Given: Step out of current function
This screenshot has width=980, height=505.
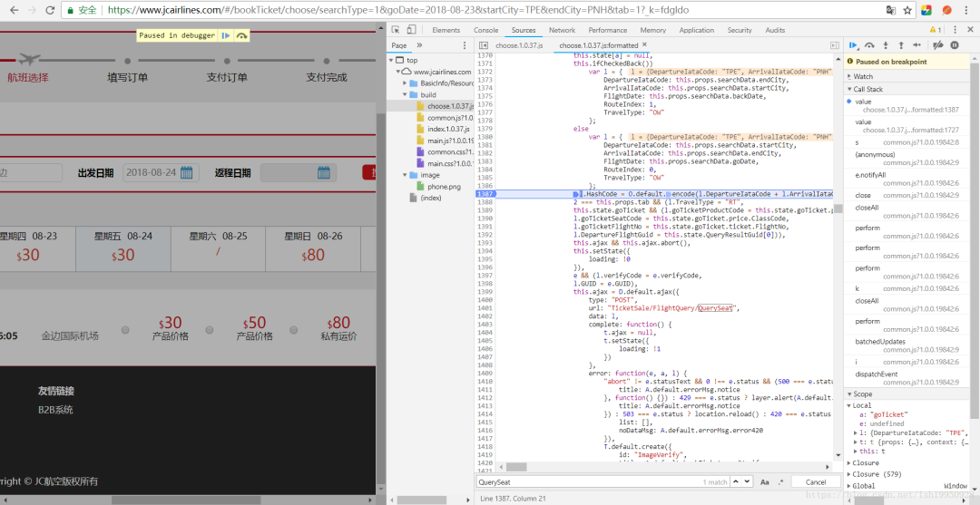Looking at the screenshot, I should (x=901, y=45).
